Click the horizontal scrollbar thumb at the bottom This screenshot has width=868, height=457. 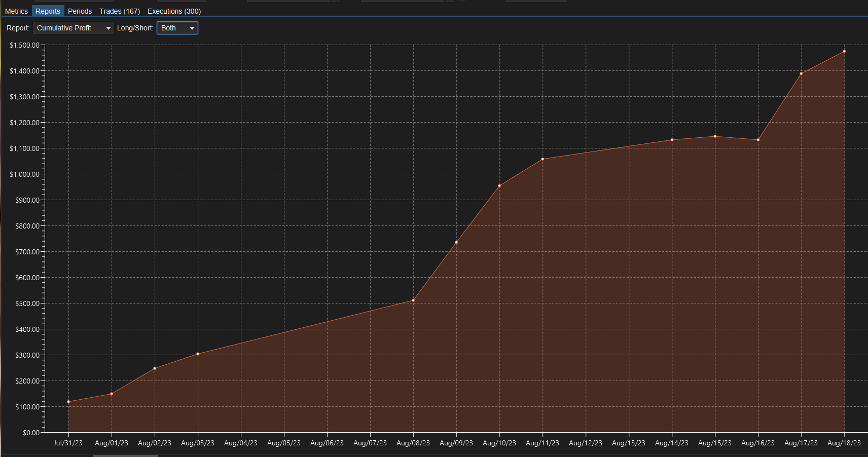point(125,455)
